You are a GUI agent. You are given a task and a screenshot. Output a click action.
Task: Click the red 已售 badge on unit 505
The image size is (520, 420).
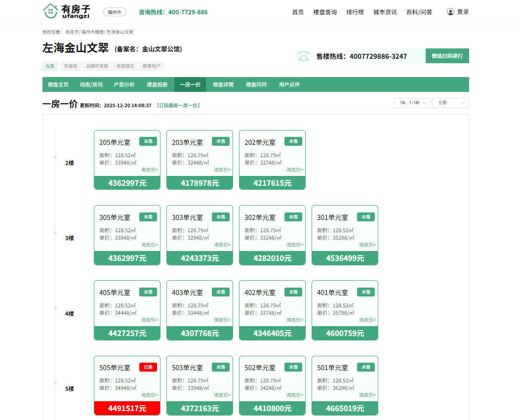pyautogui.click(x=148, y=367)
